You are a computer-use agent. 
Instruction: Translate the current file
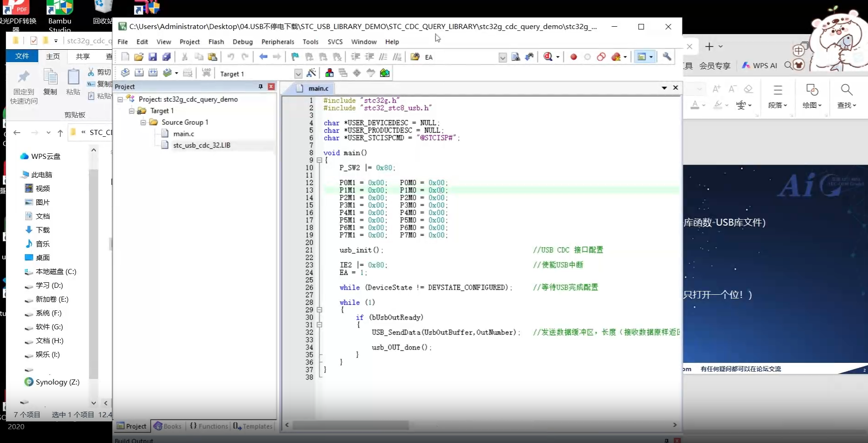[x=125, y=73]
